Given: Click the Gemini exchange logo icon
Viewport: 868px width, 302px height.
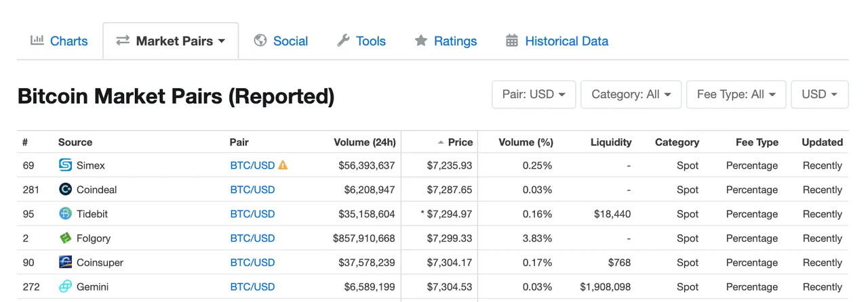Looking at the screenshot, I should click(x=65, y=287).
